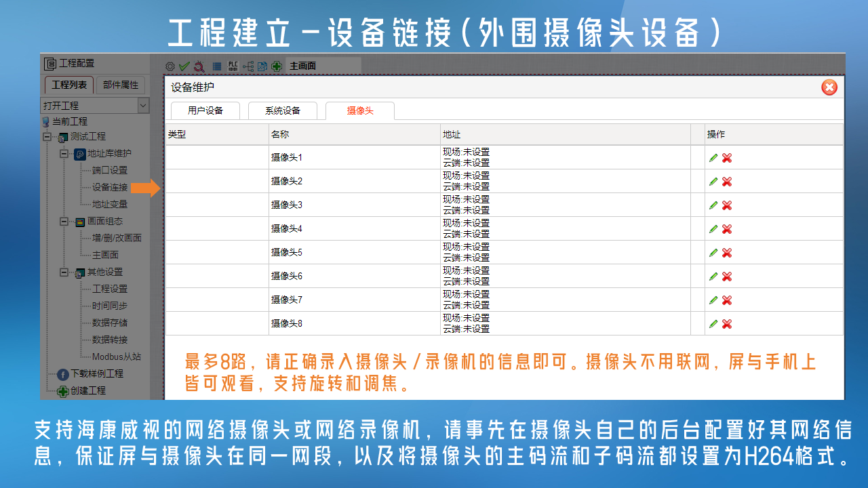Click the magnifier search toolbar icon
This screenshot has height=488, width=868.
[199, 66]
